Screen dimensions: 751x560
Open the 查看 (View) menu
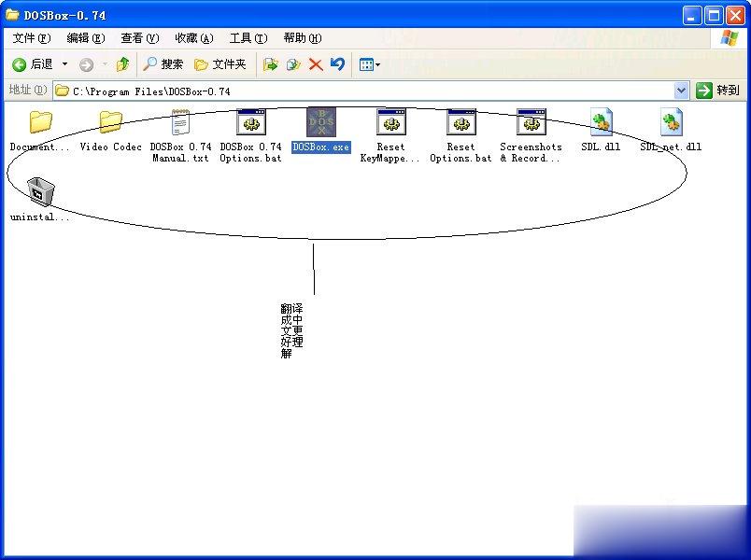point(139,38)
